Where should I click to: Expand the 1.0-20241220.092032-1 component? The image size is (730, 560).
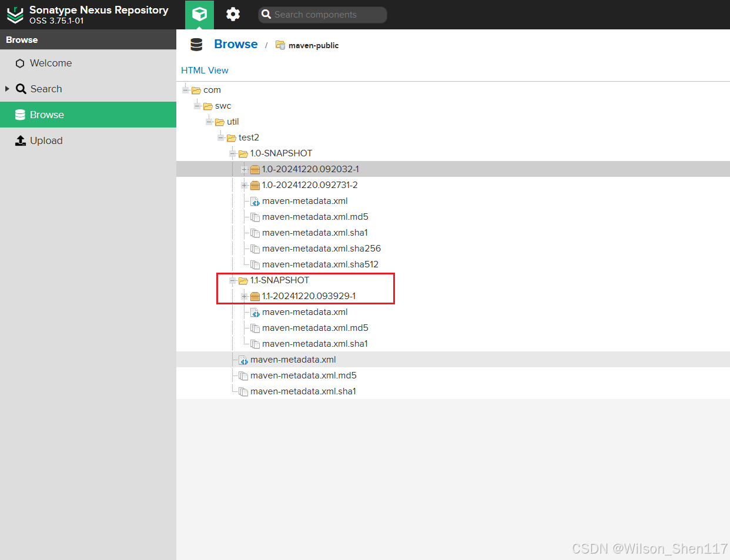pyautogui.click(x=245, y=169)
